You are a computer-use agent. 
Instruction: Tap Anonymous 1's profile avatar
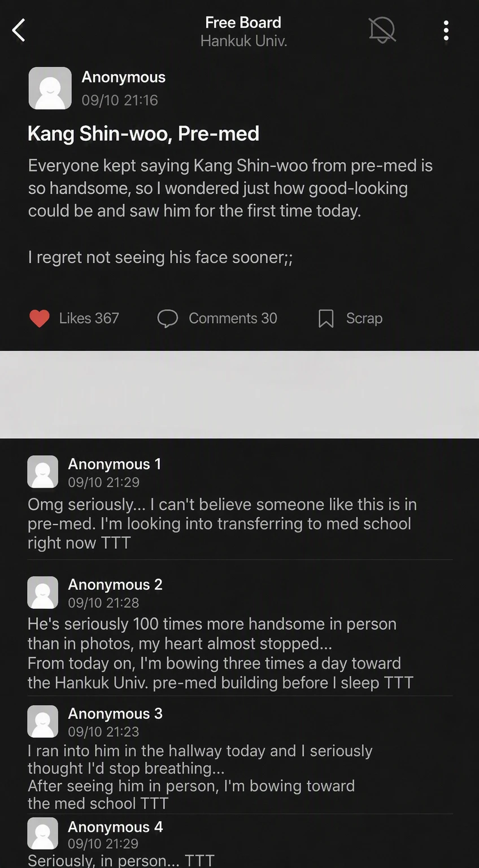click(x=43, y=472)
